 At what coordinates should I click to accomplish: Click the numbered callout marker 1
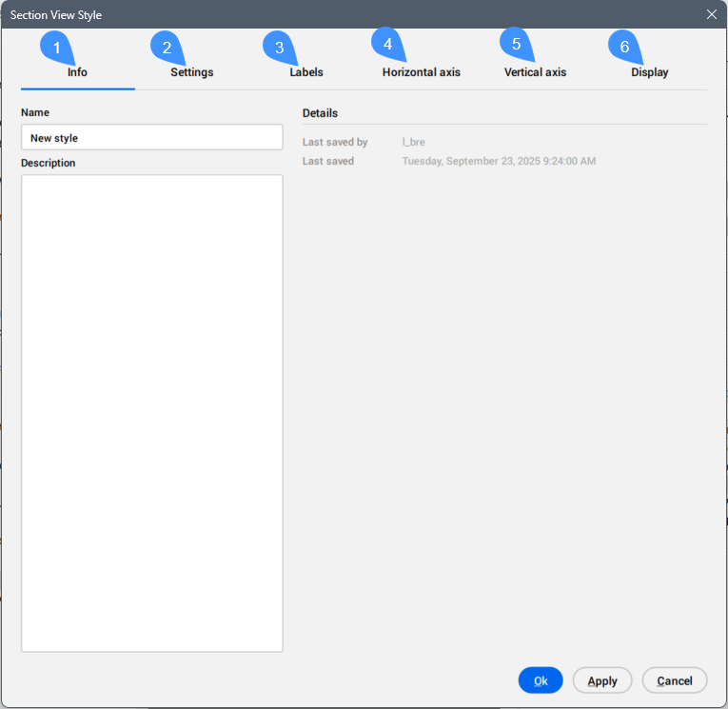click(x=57, y=48)
